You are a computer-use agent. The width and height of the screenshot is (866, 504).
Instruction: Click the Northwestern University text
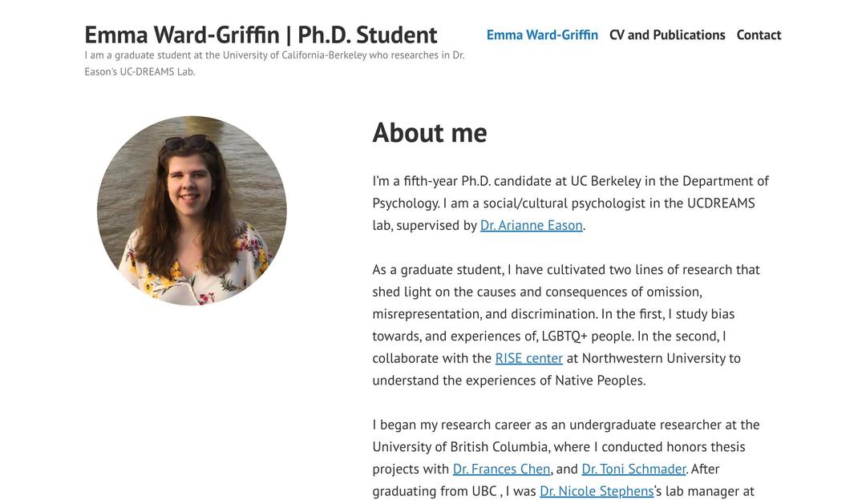(655, 358)
